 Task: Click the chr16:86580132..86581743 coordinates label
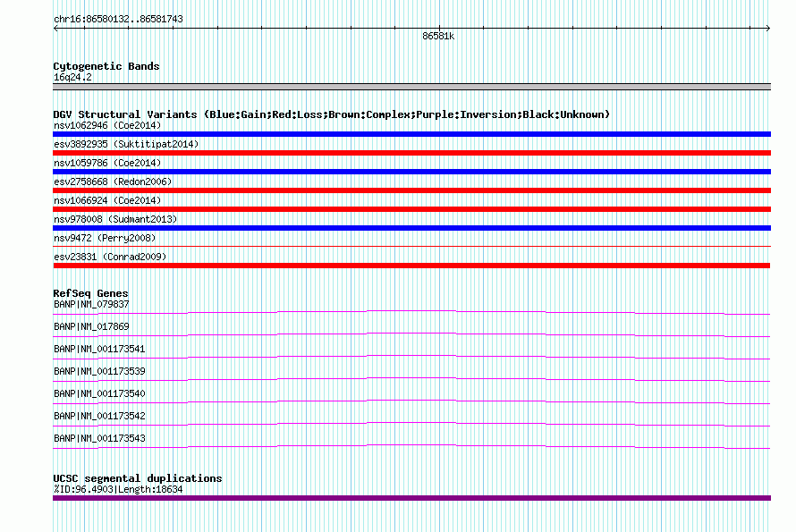coord(118,20)
